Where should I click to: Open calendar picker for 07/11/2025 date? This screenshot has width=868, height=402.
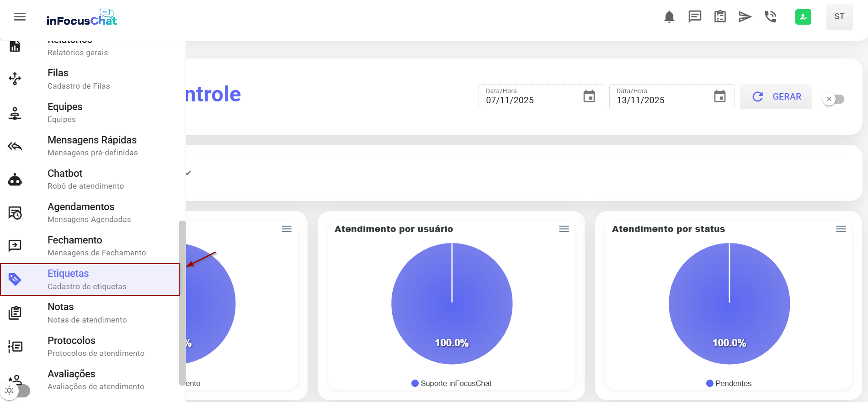coord(589,96)
